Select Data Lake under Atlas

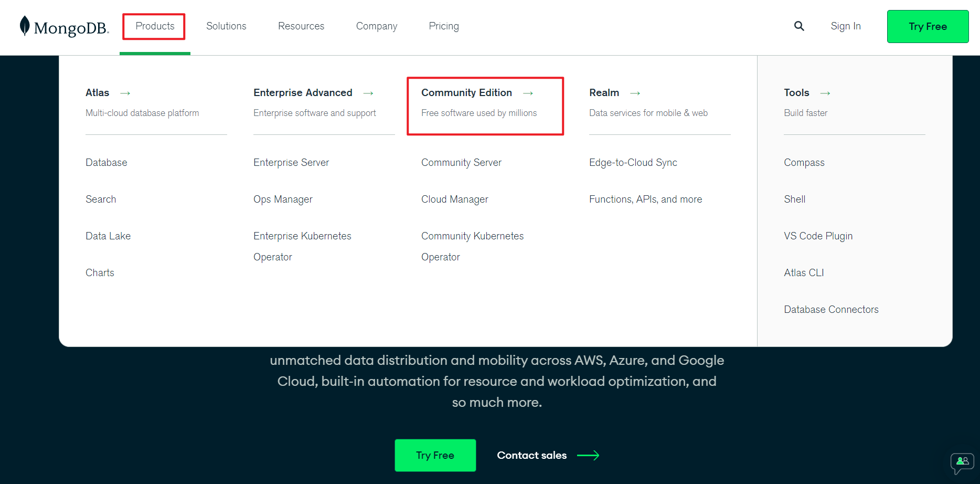(108, 236)
